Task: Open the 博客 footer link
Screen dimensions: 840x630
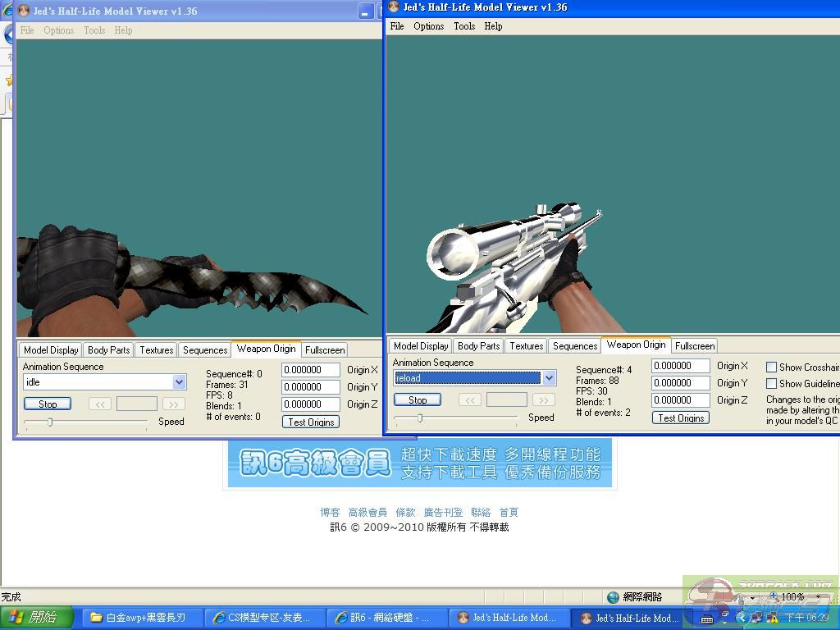Action: point(330,512)
